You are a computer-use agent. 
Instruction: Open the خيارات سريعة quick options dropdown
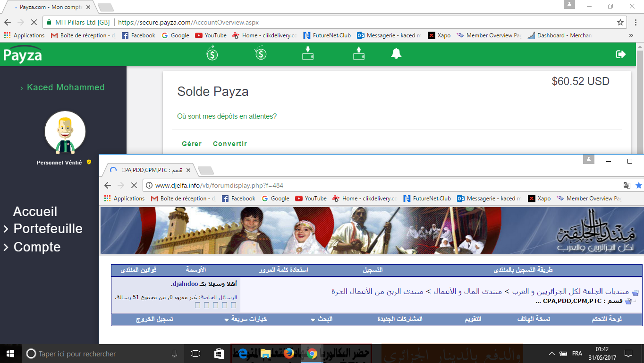coord(246,319)
